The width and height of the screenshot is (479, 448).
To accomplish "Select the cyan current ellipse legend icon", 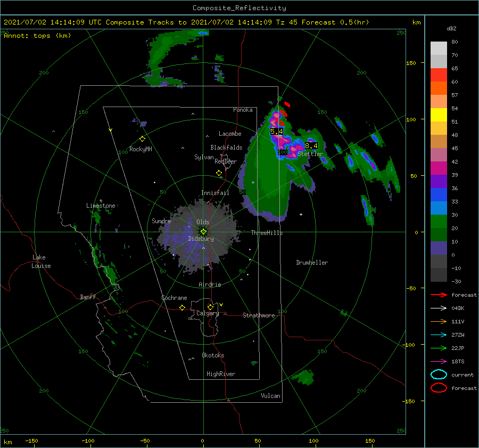I will (x=439, y=374).
